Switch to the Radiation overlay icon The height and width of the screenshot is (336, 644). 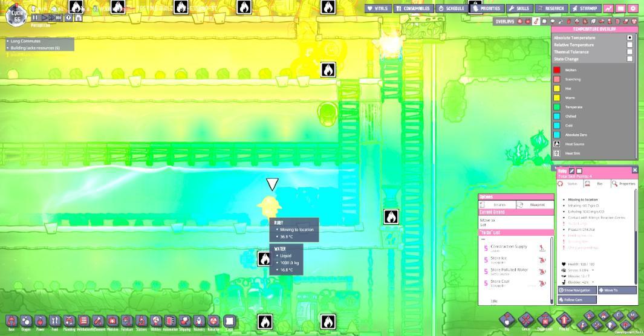click(634, 21)
